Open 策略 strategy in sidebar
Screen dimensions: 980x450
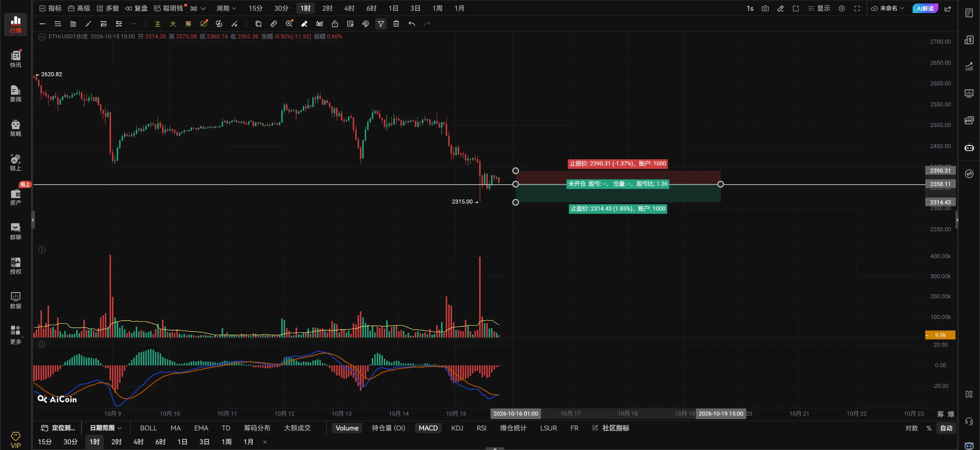point(16,128)
